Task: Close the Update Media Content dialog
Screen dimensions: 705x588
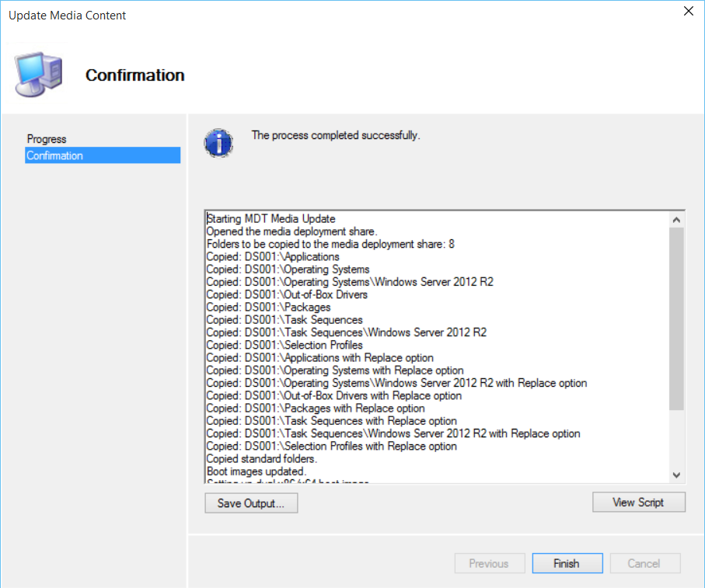Action: tap(688, 12)
